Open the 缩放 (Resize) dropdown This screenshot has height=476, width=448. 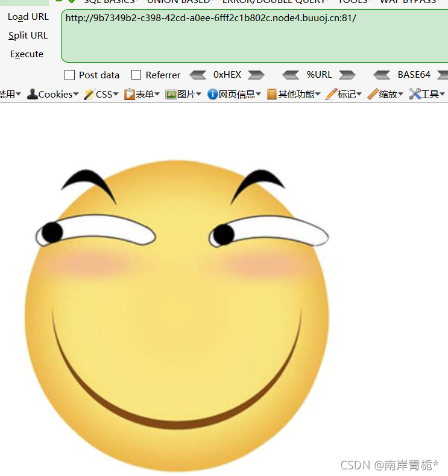point(385,95)
